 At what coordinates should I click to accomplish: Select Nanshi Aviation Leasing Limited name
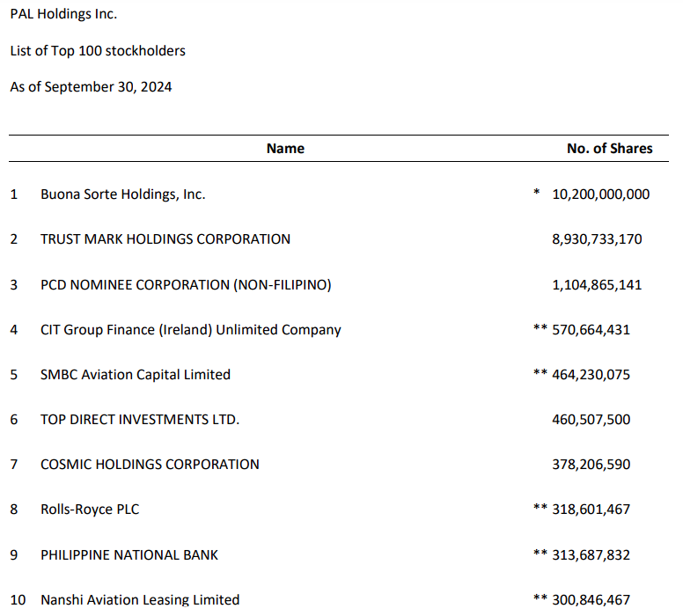[x=140, y=599]
